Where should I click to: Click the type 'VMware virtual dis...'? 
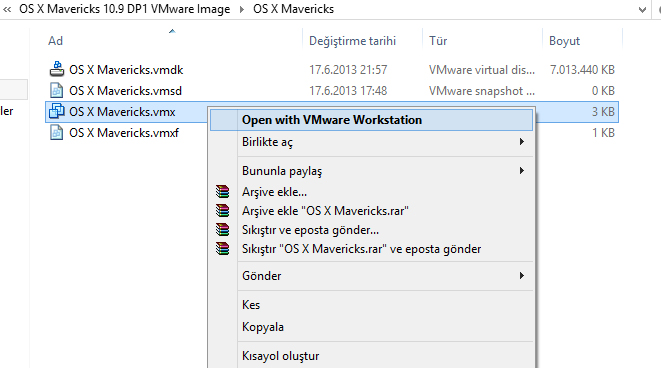point(482,70)
